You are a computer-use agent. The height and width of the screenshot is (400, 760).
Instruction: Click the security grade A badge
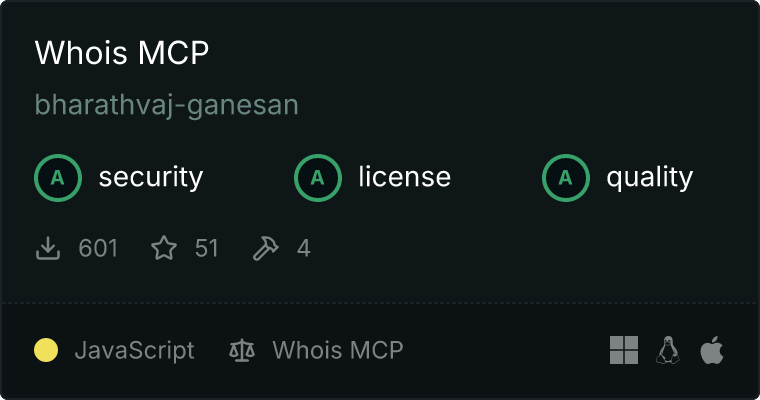tap(58, 178)
